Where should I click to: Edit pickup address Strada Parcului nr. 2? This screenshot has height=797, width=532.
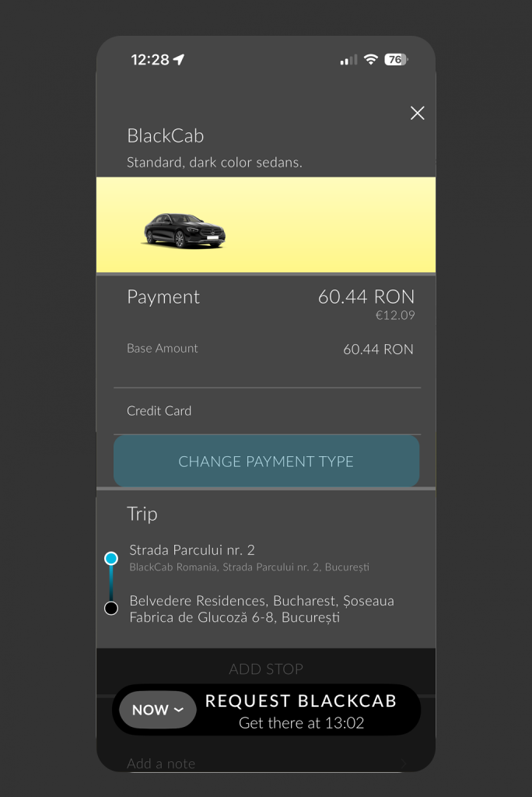click(249, 557)
